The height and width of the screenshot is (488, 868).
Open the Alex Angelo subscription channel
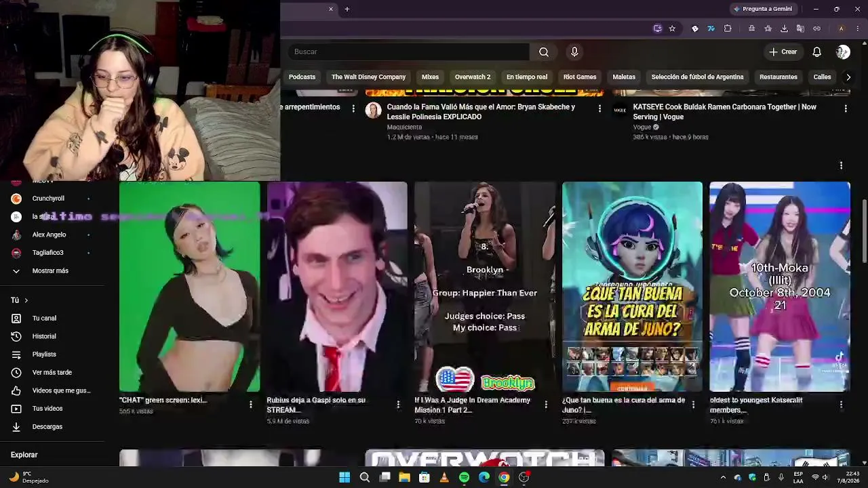[49, 235]
